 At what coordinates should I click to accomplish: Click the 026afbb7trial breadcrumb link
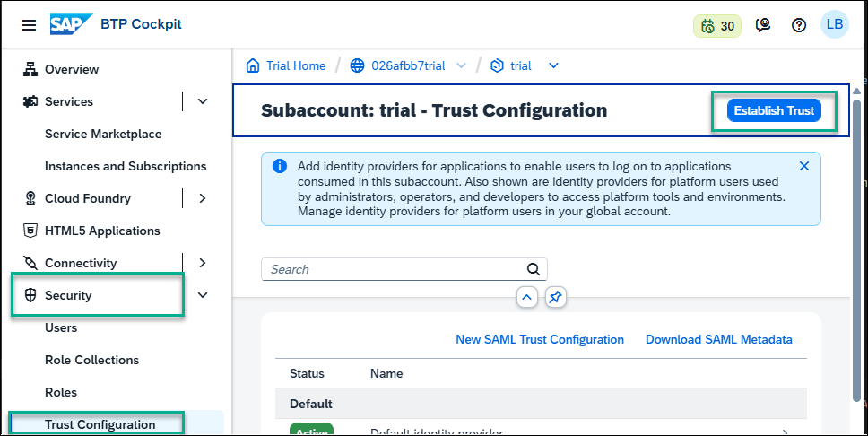[x=408, y=65]
